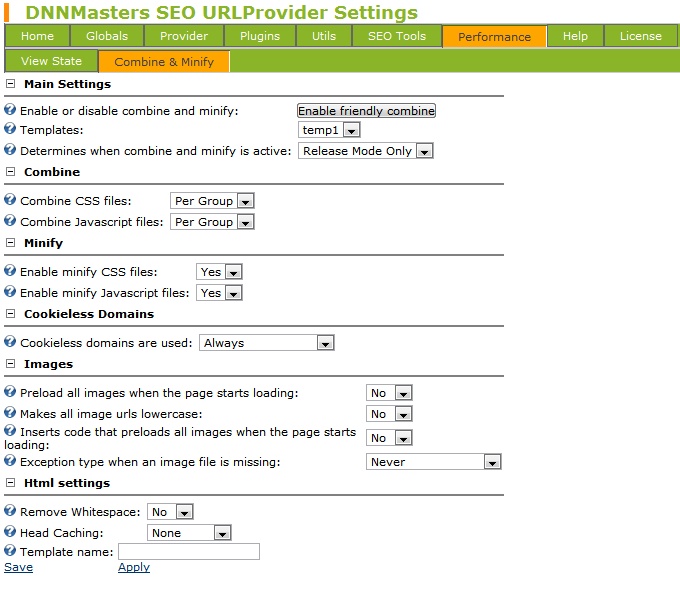The image size is (680, 589).
Task: Click help icon for Cookieless domains are used
Action: pos(10,341)
